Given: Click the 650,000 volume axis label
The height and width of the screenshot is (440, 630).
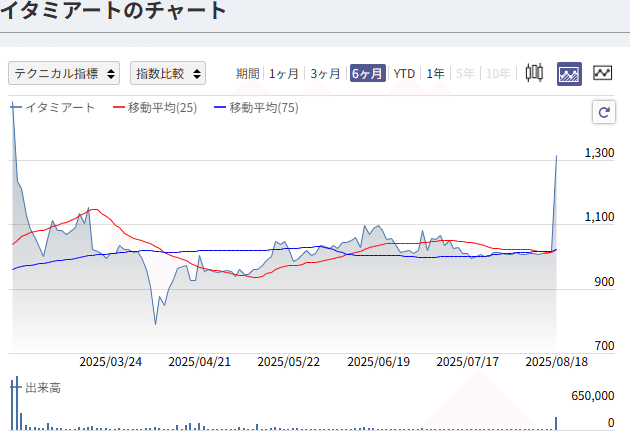Looking at the screenshot, I should [x=593, y=396].
